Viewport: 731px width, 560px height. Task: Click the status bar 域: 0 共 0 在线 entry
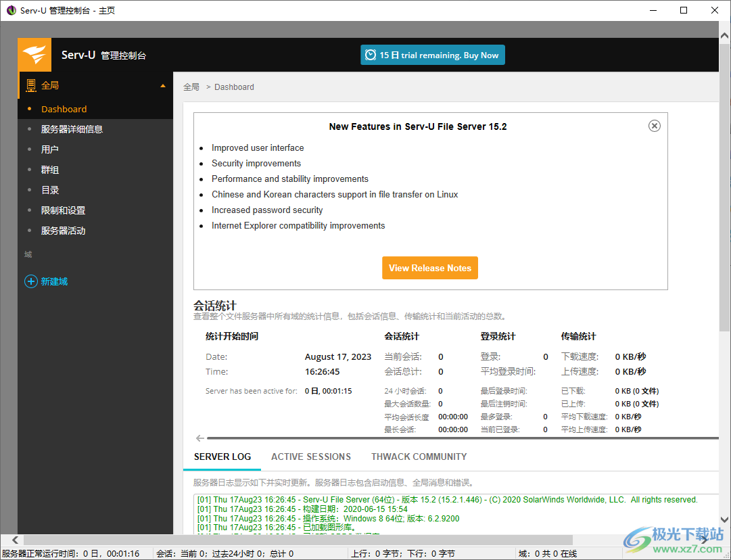pyautogui.click(x=548, y=554)
